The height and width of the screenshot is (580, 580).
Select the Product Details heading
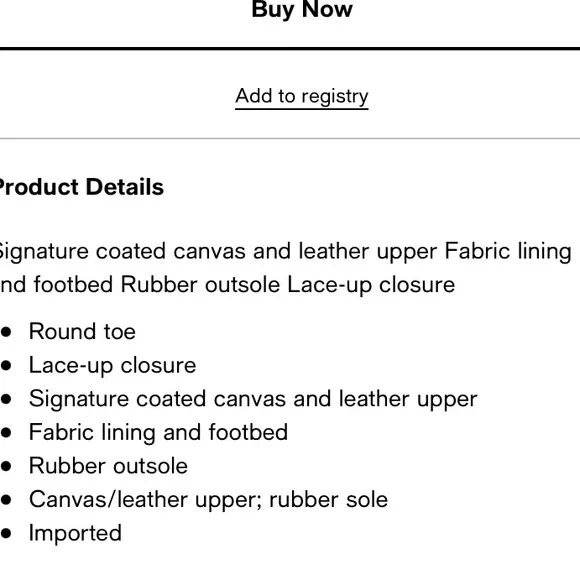tap(80, 187)
